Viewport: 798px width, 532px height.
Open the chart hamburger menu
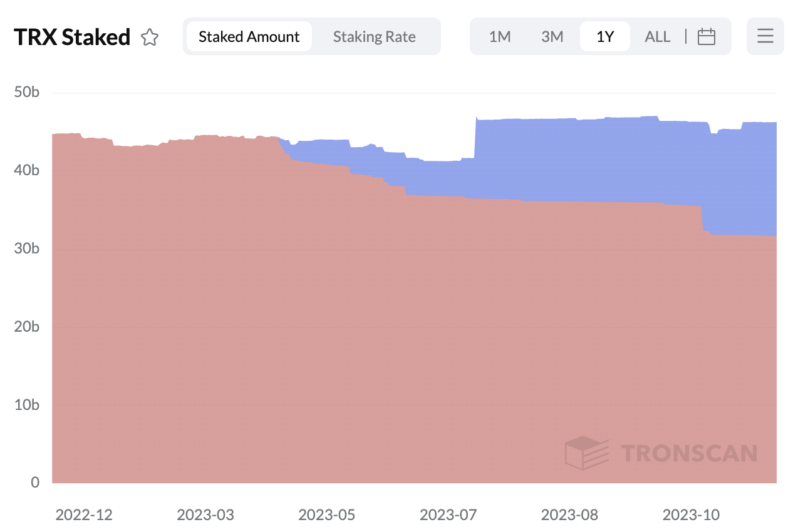pyautogui.click(x=765, y=36)
